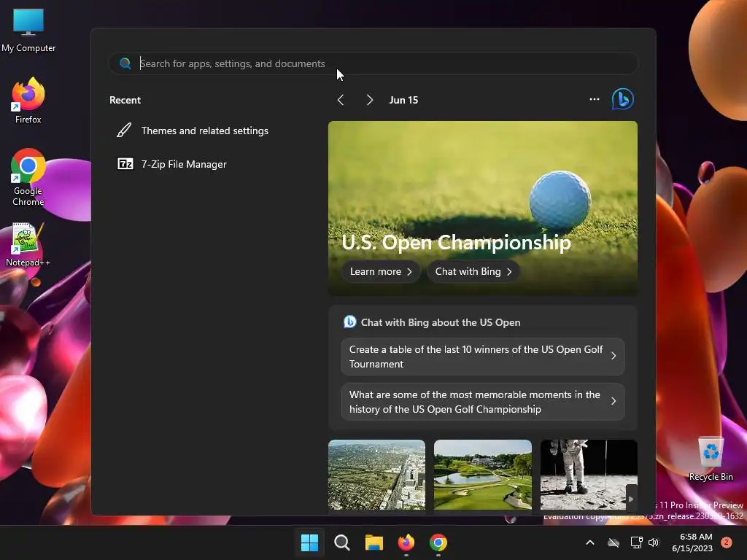The width and height of the screenshot is (747, 560).
Task: Open Firefox from the taskbar
Action: click(406, 542)
